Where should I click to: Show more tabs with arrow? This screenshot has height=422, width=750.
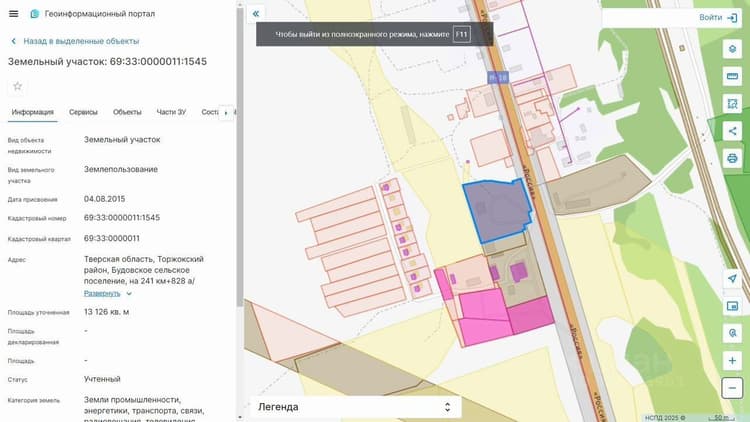click(x=226, y=113)
